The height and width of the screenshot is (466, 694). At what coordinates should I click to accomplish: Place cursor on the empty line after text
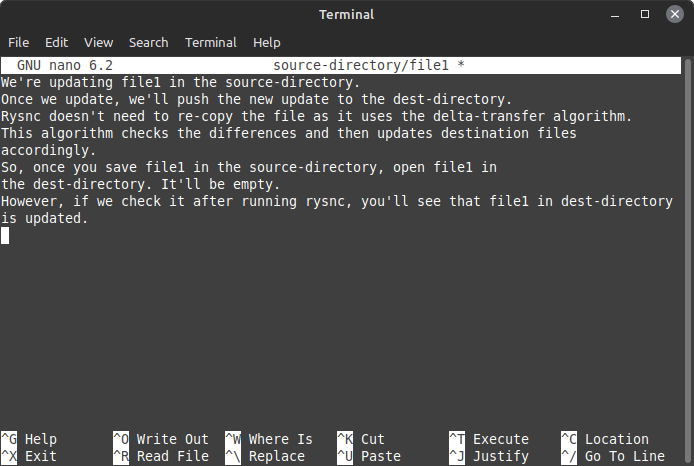click(5, 235)
